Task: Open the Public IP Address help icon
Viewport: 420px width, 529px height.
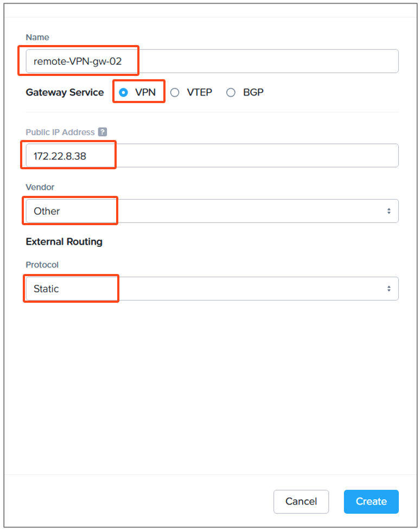Action: point(103,132)
